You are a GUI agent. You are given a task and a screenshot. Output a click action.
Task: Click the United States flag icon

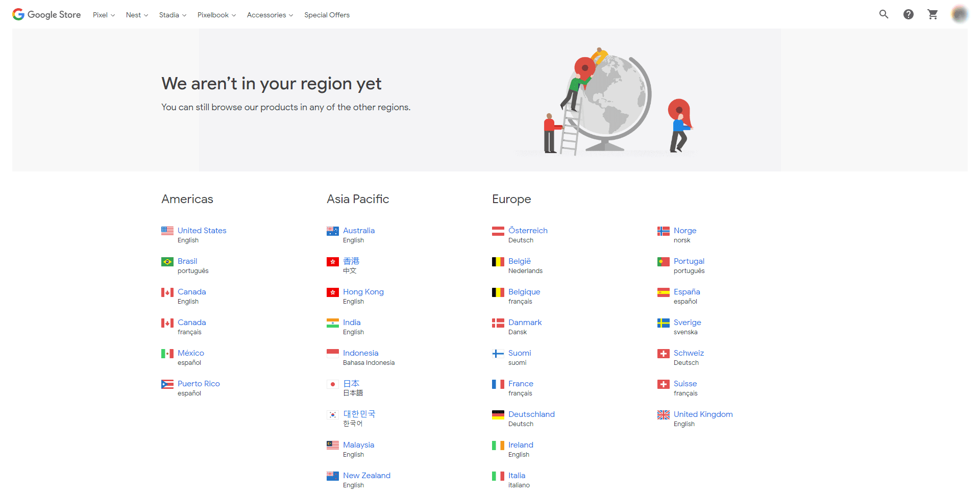click(x=167, y=231)
